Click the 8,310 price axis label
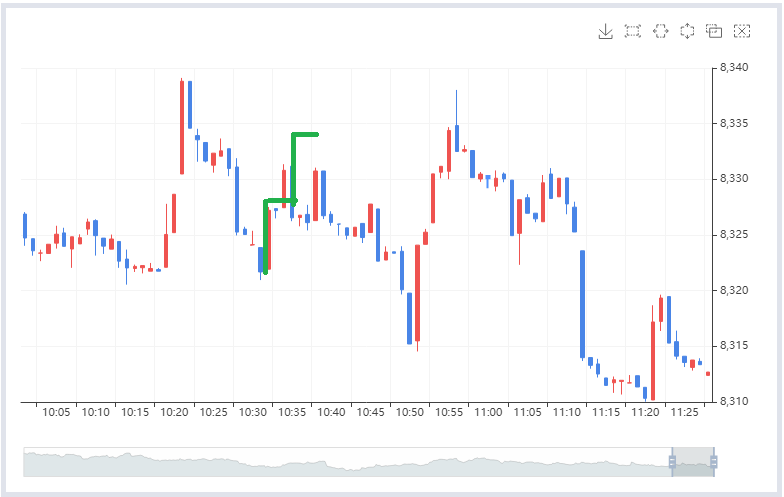The width and height of the screenshot is (784, 497). coord(734,402)
